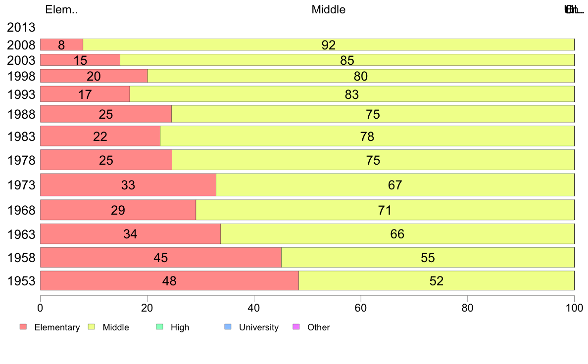Select the Elementary legend label
The height and width of the screenshot is (364, 588).
point(57,327)
